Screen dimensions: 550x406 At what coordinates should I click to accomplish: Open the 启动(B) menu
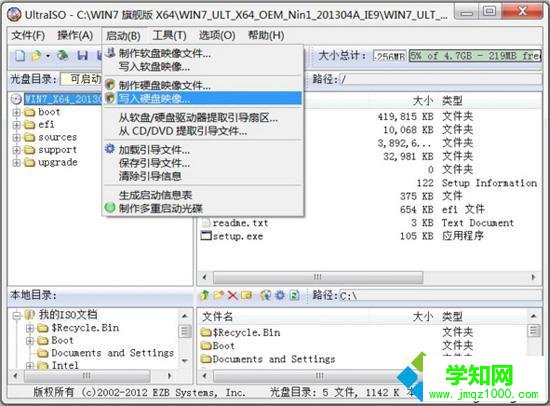[x=123, y=36]
